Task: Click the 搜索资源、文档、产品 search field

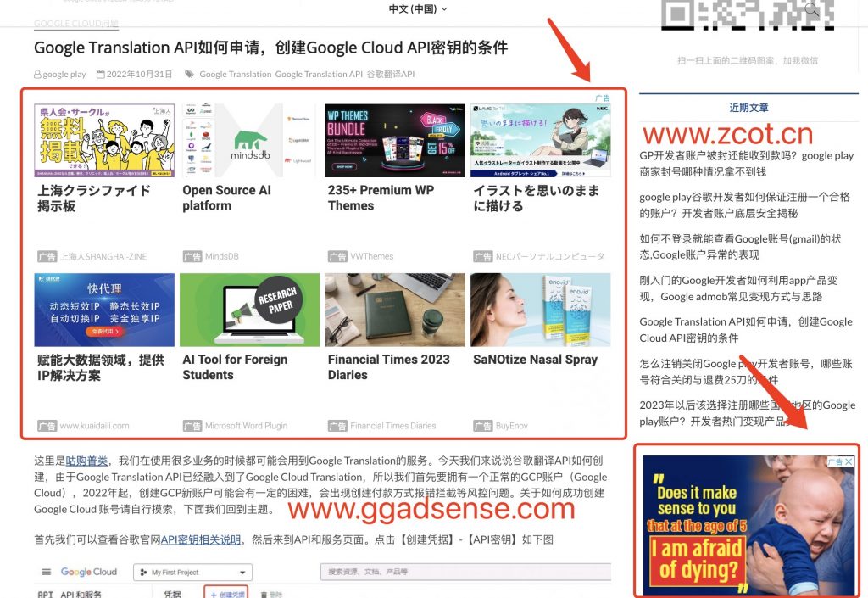Action: tap(465, 572)
